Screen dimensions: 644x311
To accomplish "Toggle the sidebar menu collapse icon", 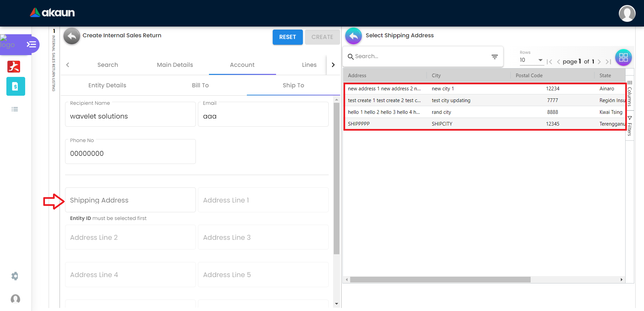I will coord(31,44).
